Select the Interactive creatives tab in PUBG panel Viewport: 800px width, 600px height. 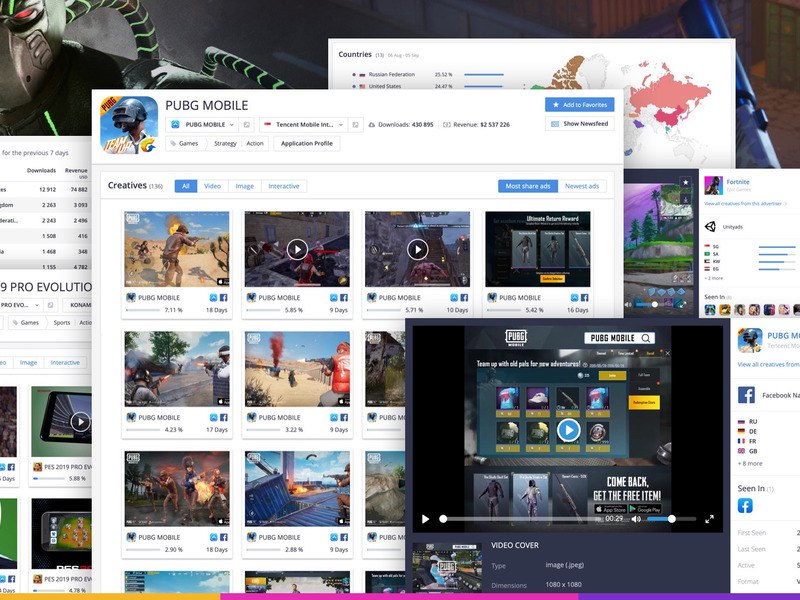pyautogui.click(x=284, y=186)
